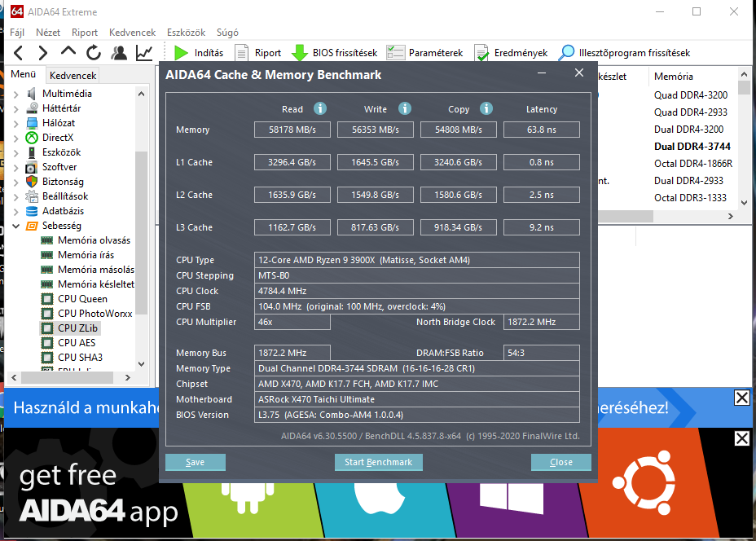Select Hálózat in the tree

pos(59,123)
